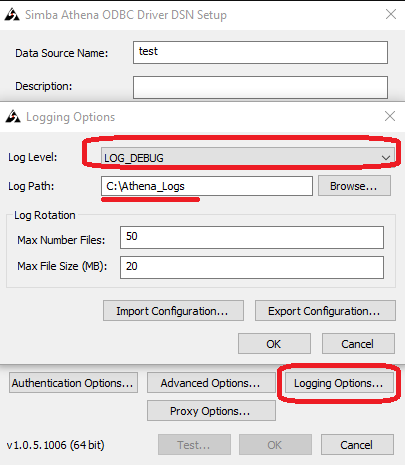Close the Logging Options dialog

[390, 116]
